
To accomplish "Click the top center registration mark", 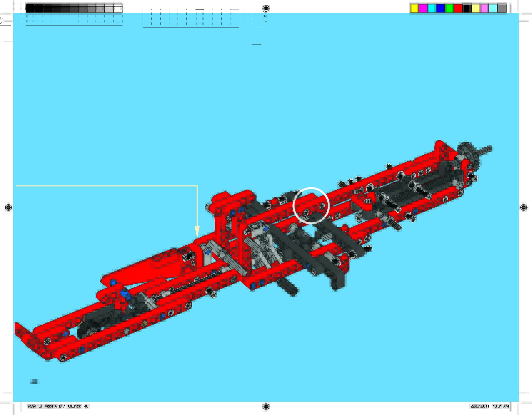I will pos(266,8).
